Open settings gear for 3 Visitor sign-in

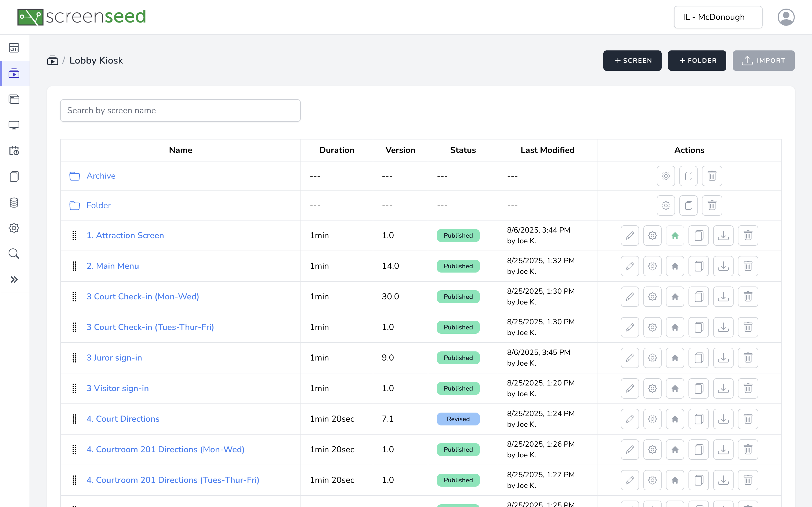652,388
